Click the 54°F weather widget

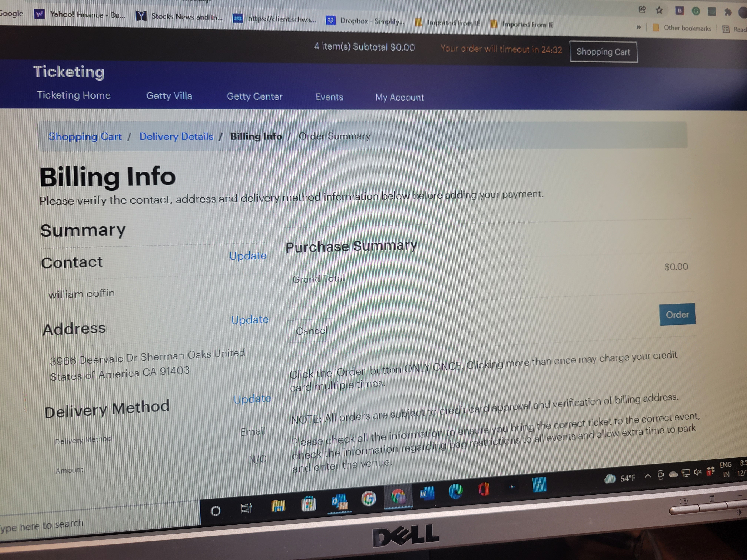point(620,478)
